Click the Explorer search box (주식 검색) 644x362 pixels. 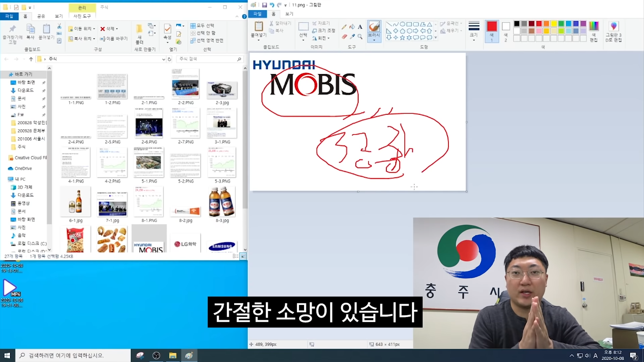click(x=210, y=59)
